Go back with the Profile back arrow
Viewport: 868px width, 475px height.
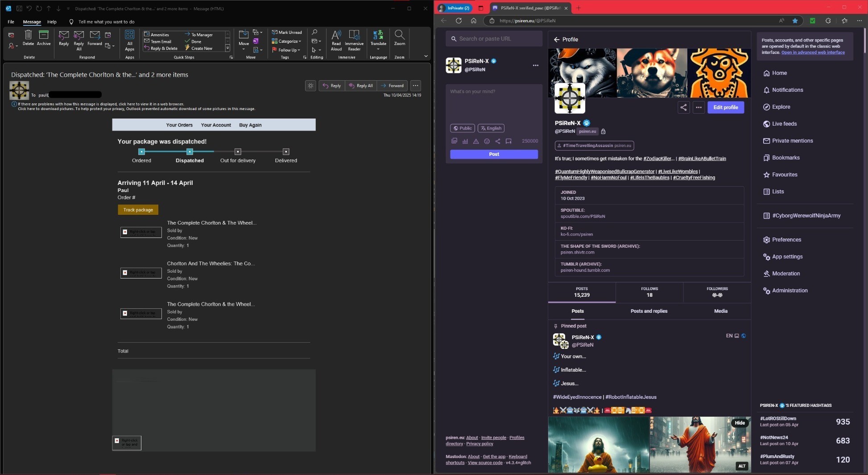557,40
